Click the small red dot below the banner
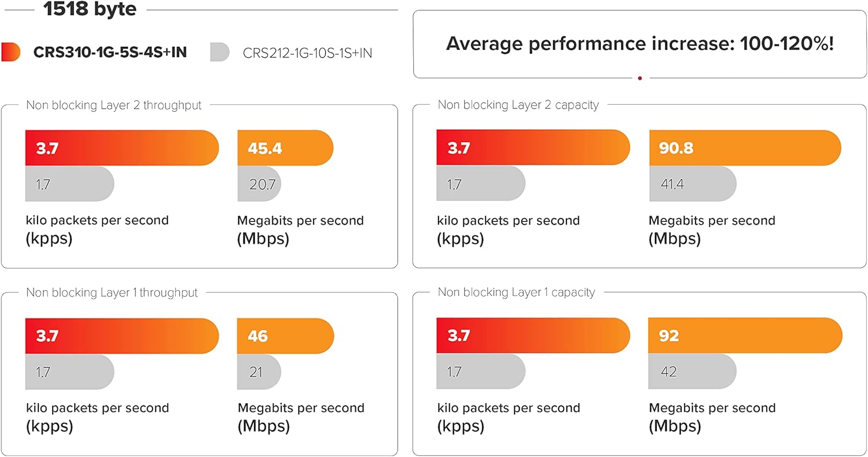The image size is (868, 457). pyautogui.click(x=639, y=78)
